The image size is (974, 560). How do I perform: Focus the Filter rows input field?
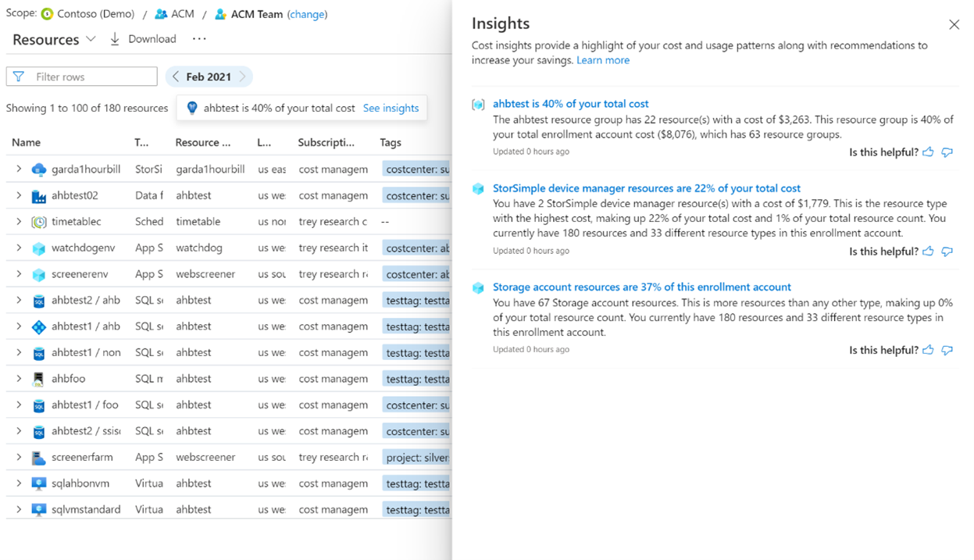point(82,77)
